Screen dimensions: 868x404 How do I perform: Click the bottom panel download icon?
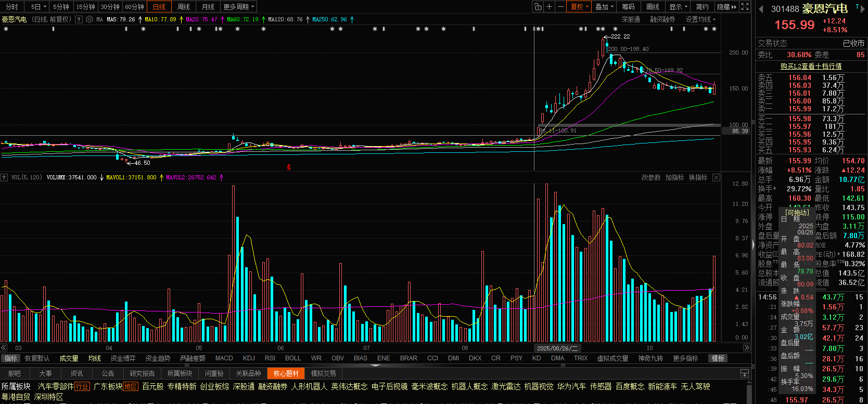[x=745, y=373]
